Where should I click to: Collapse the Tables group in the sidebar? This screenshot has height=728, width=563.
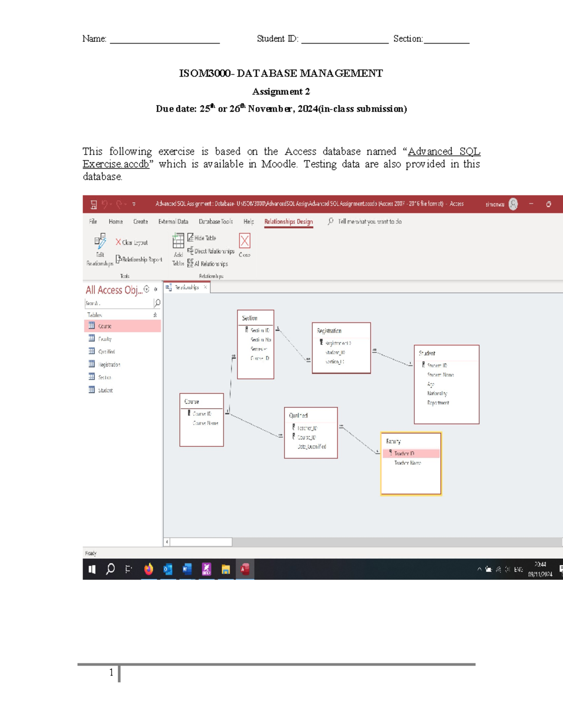[x=155, y=315]
